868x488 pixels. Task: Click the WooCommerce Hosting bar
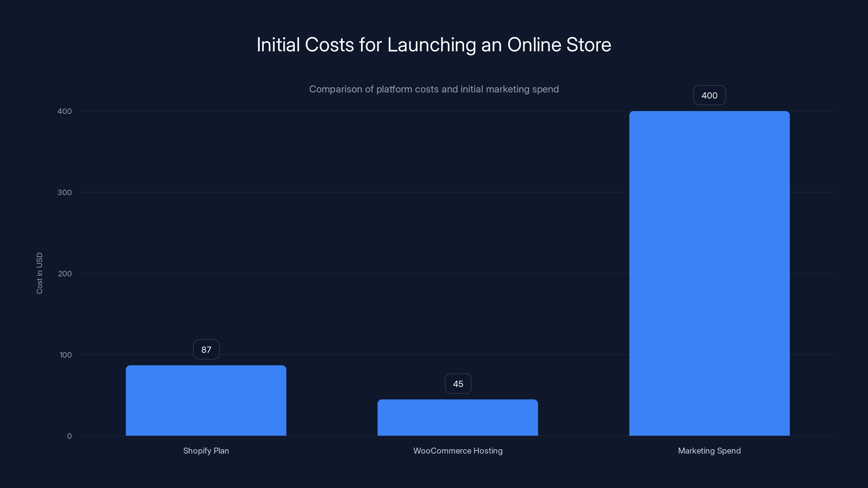[458, 418]
